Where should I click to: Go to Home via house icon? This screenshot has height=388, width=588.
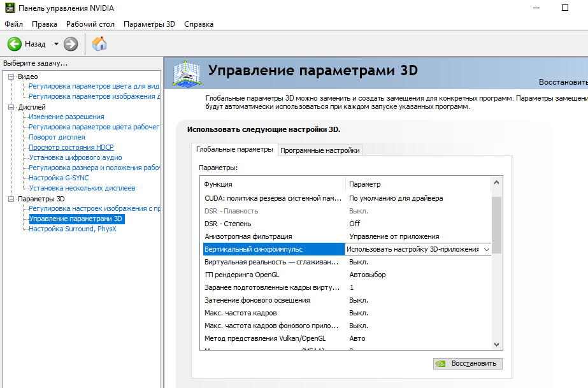tap(99, 43)
